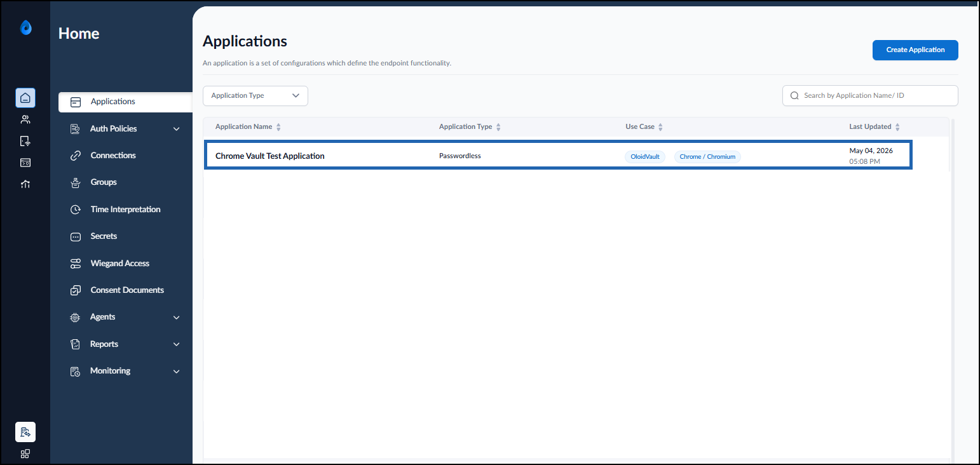
Task: Open the Application Type filter dropdown
Action: (x=255, y=96)
